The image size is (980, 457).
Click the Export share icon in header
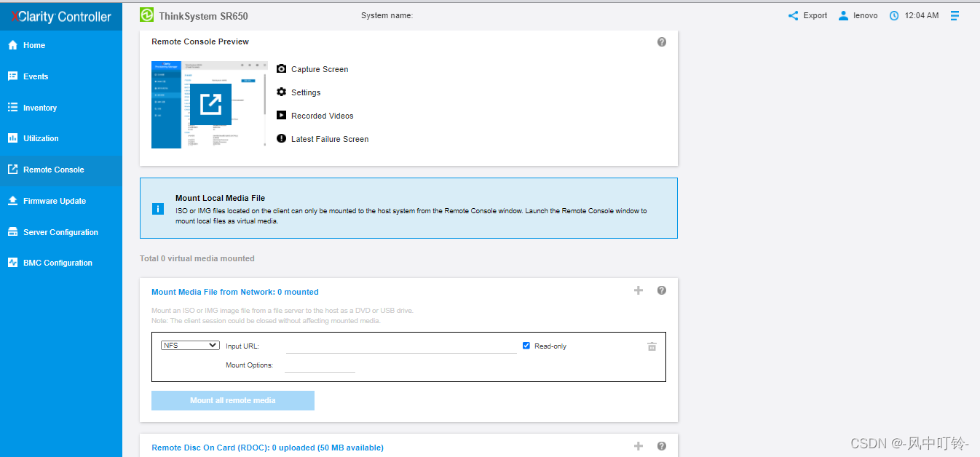pos(793,15)
